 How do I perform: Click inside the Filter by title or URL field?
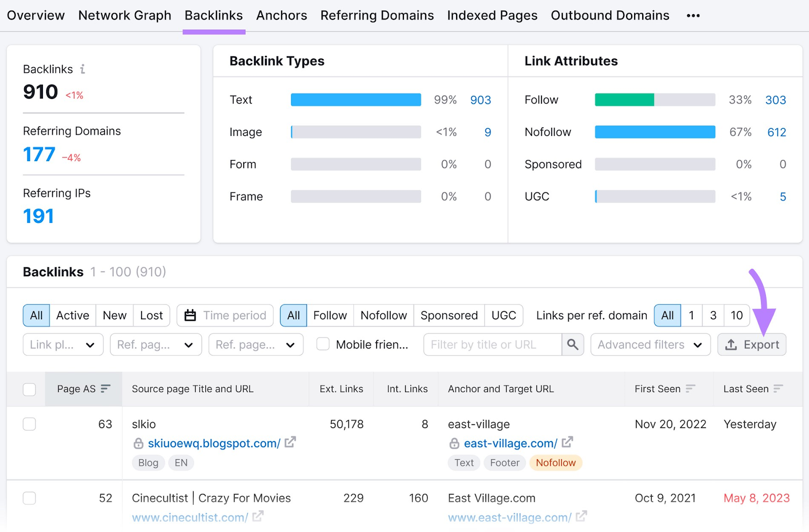coord(490,344)
